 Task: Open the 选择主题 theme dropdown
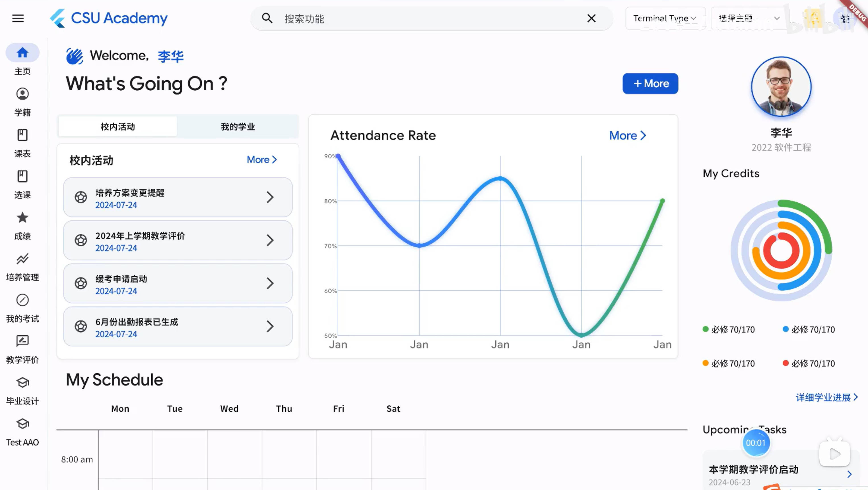[x=749, y=18]
